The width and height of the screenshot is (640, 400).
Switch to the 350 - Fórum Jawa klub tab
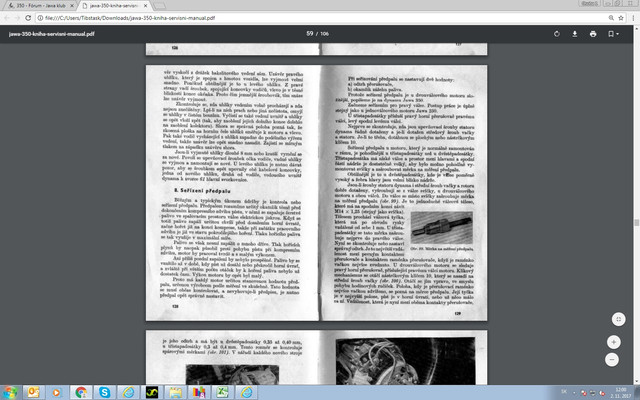[40, 6]
